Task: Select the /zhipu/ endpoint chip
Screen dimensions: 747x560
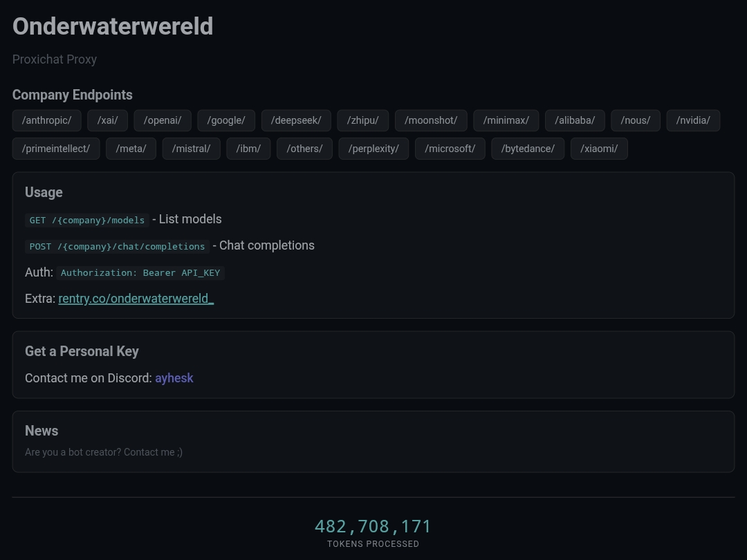Action: (x=363, y=120)
